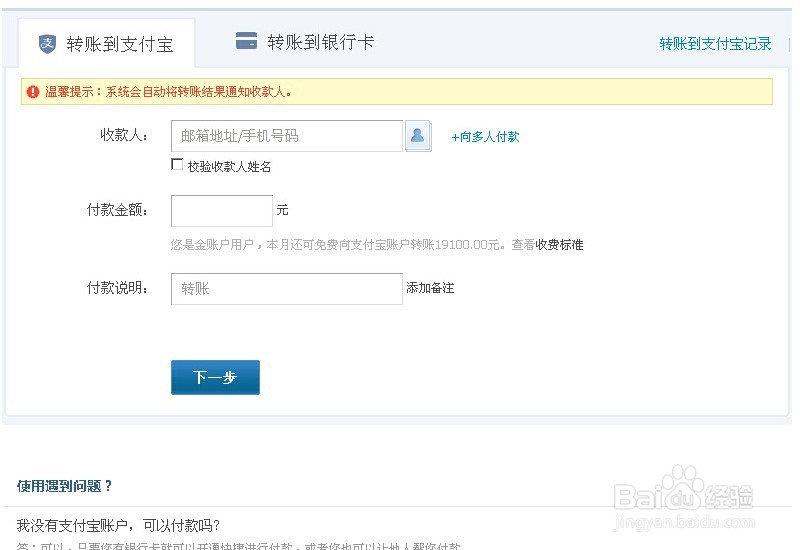Click the bank card icon in tab

[x=246, y=41]
